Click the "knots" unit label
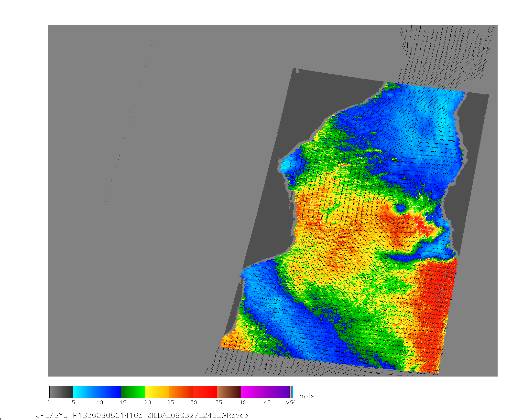The width and height of the screenshot is (523, 420). [305, 396]
